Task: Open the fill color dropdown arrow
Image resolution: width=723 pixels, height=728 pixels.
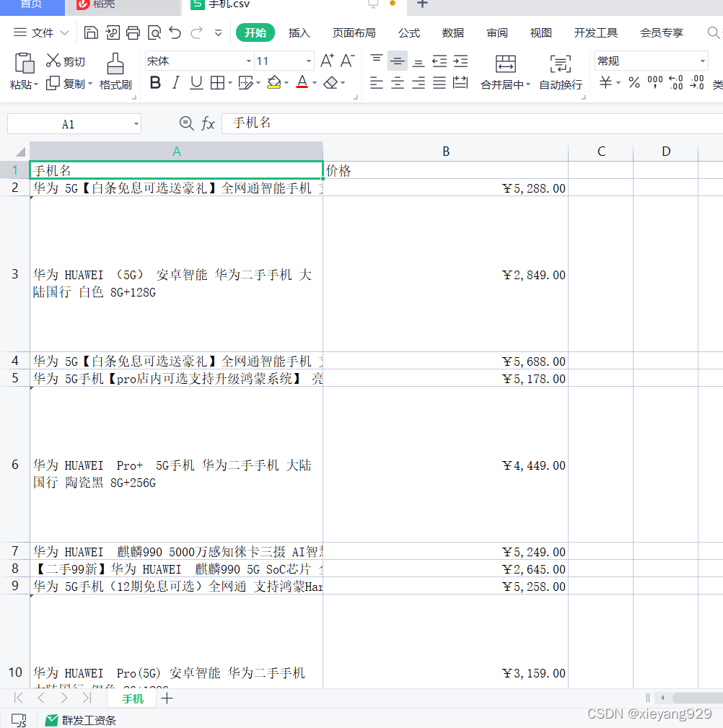Action: pos(286,83)
